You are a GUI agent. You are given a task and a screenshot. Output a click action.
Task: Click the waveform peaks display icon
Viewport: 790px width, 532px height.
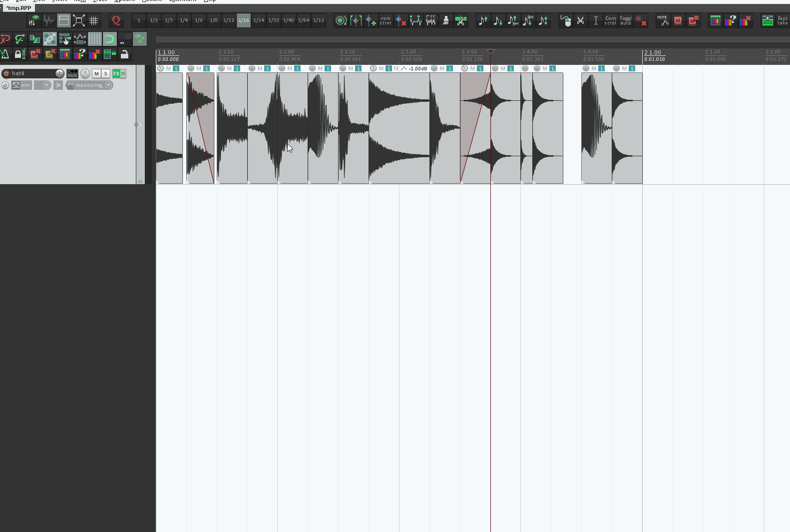(49, 20)
